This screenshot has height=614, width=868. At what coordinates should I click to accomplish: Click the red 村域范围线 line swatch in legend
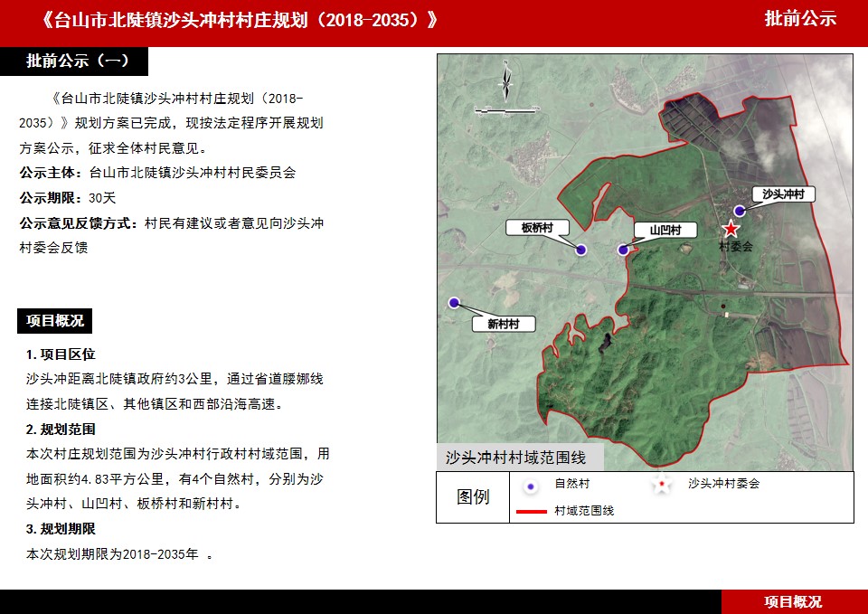531,512
